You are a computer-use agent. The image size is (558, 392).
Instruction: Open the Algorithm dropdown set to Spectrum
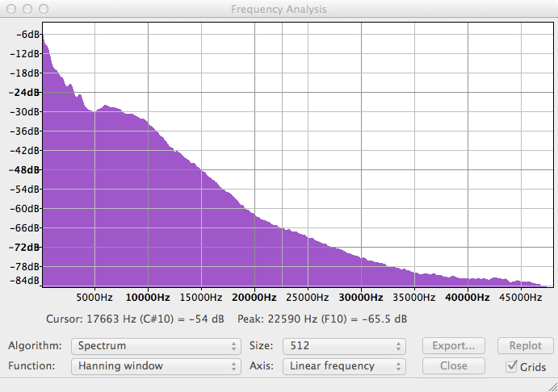[x=156, y=346]
